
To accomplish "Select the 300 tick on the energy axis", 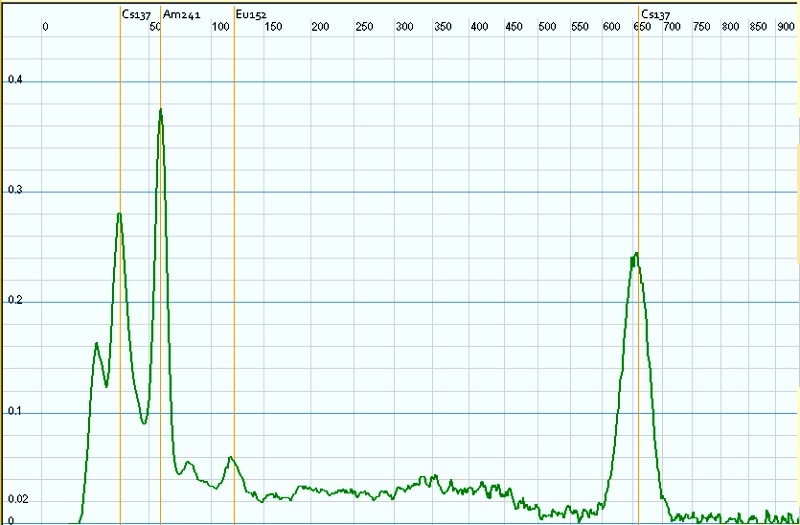I will click(x=403, y=26).
